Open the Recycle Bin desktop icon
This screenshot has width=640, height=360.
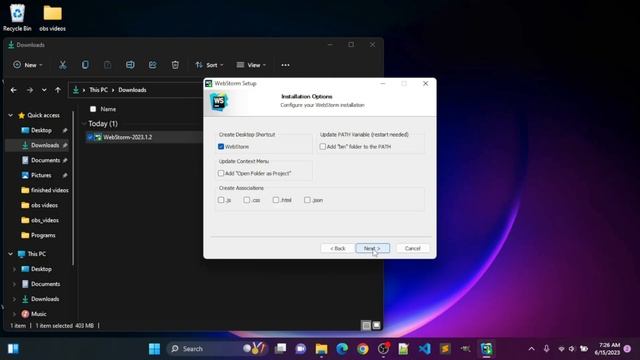tap(17, 18)
